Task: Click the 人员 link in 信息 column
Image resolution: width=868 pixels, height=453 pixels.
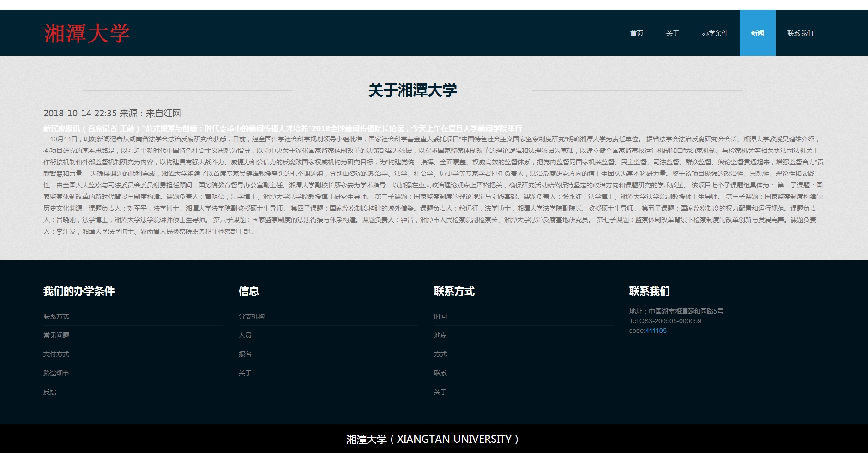Action: click(x=245, y=335)
